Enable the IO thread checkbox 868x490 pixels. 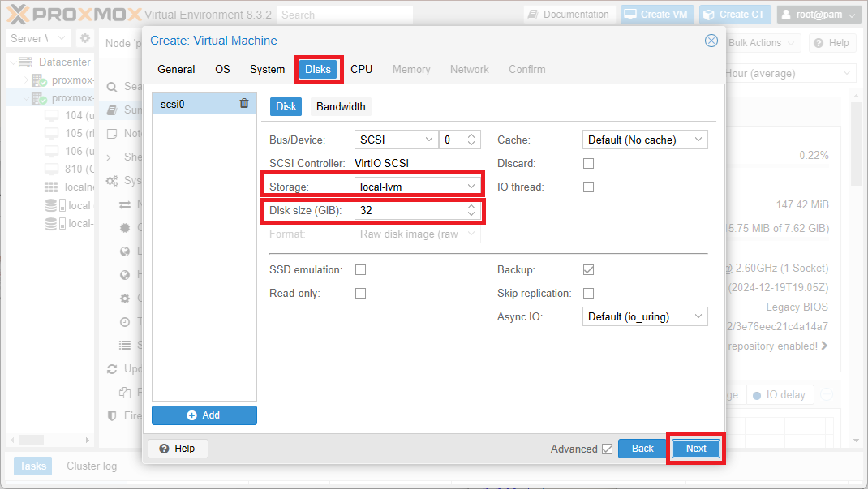[588, 187]
